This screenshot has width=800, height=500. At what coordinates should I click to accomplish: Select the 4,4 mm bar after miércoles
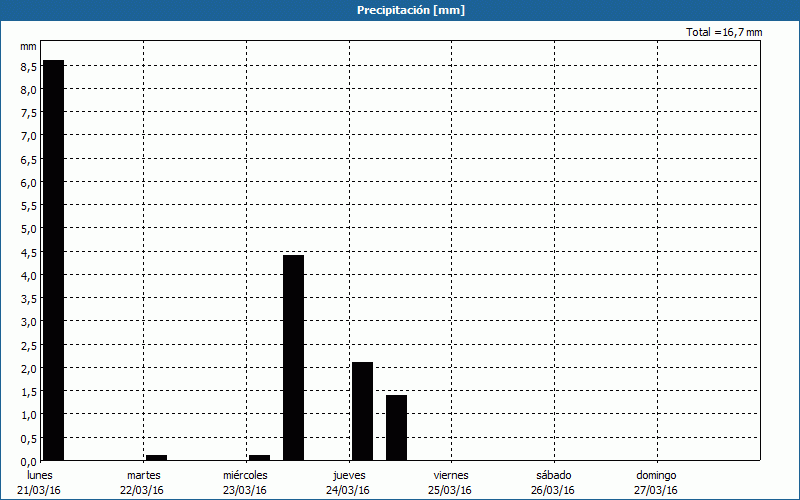coord(293,358)
